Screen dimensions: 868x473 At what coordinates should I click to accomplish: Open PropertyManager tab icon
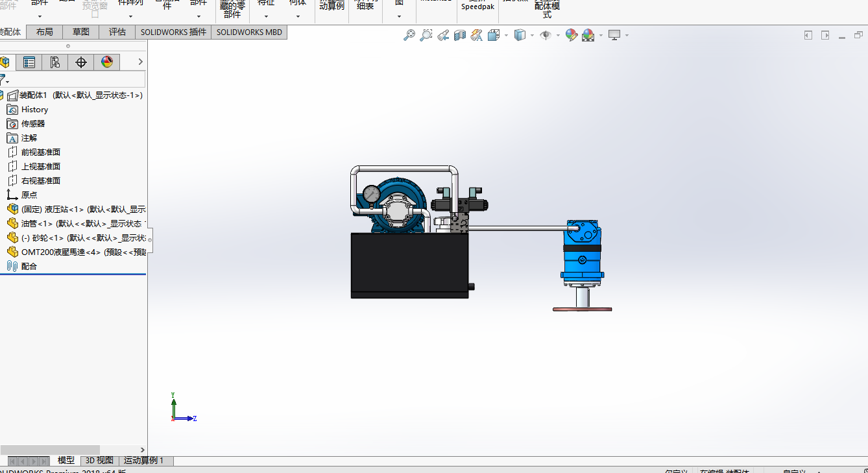[x=29, y=62]
